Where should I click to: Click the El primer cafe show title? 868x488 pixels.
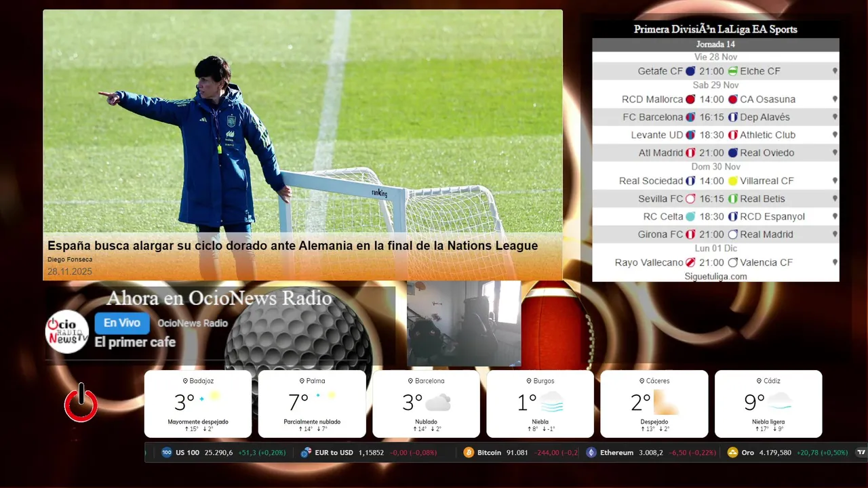(x=135, y=342)
